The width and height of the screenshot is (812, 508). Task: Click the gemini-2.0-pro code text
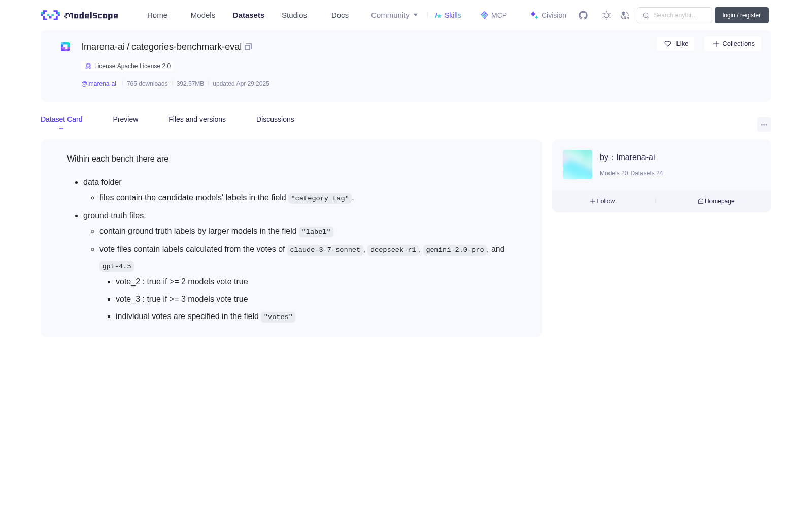pyautogui.click(x=455, y=250)
